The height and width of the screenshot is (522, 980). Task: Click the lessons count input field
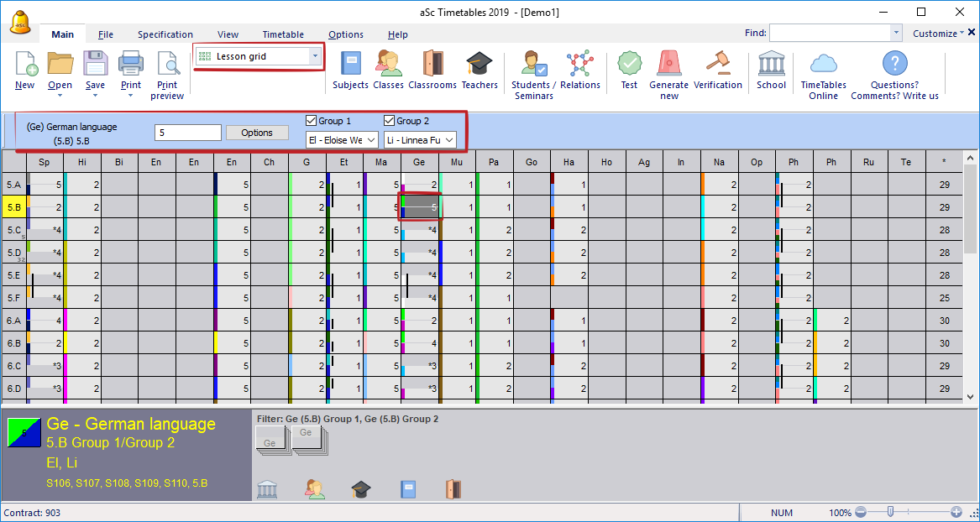point(188,133)
